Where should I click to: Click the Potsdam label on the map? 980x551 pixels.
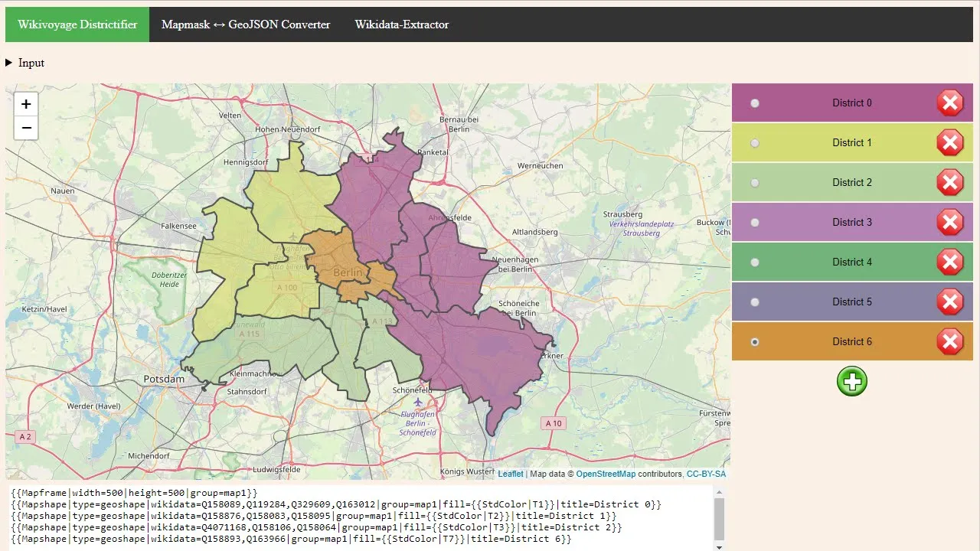164,379
